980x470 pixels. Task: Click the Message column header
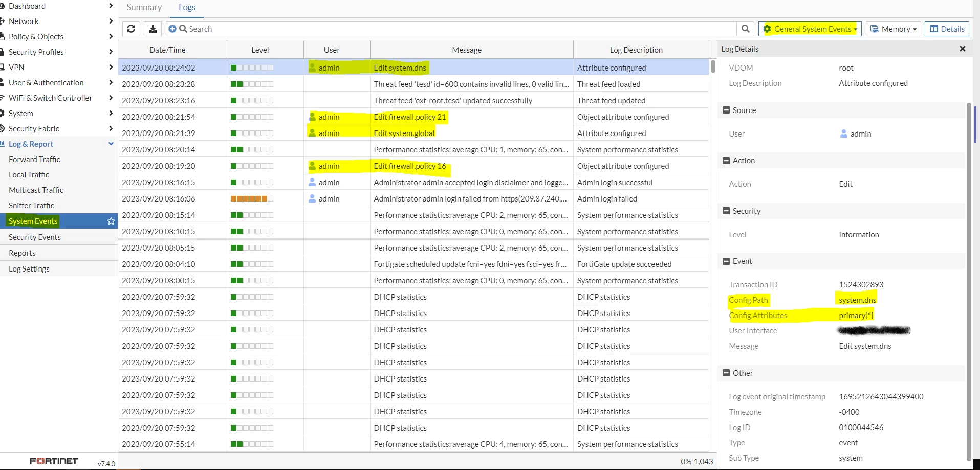pos(467,50)
